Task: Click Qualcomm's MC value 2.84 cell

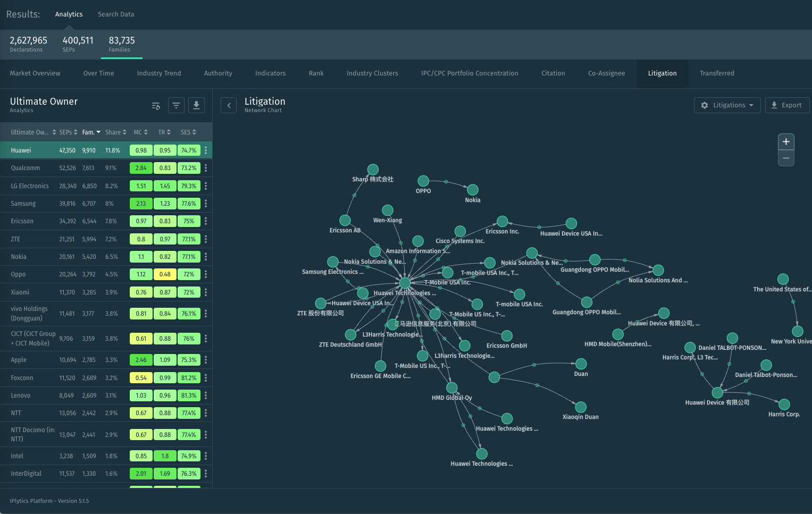Action: 141,168
